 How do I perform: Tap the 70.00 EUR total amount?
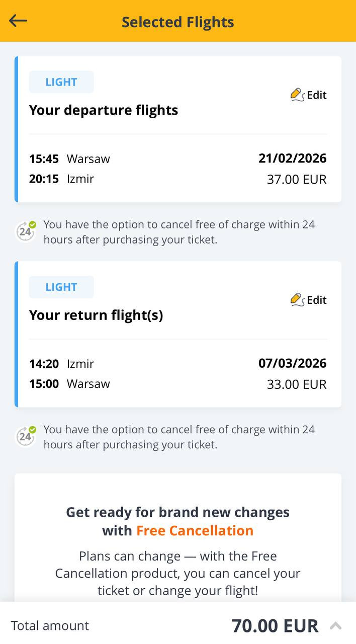click(275, 626)
